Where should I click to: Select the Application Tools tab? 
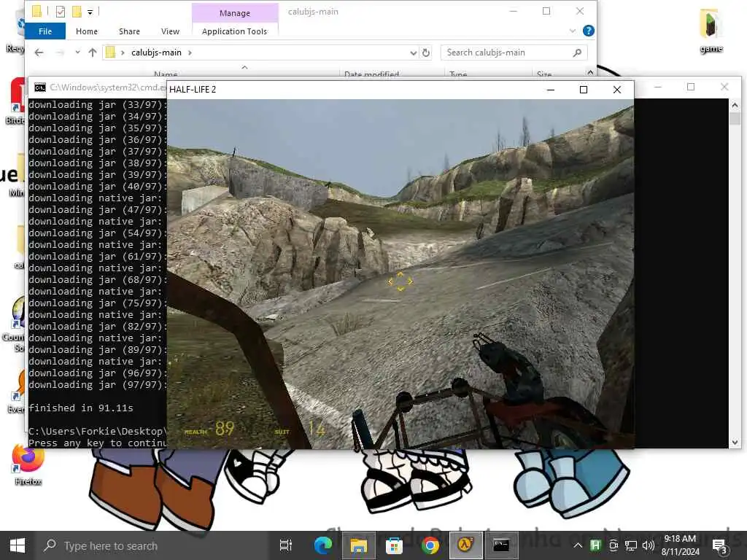tap(234, 31)
